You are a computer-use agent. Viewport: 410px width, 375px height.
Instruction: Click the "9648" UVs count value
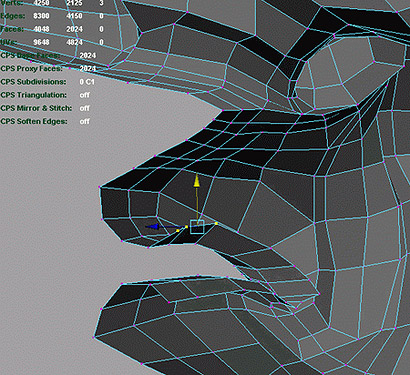41,42
